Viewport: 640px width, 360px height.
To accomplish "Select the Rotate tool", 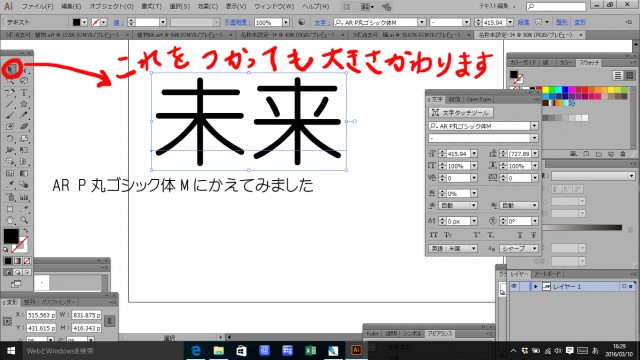I will point(10,139).
